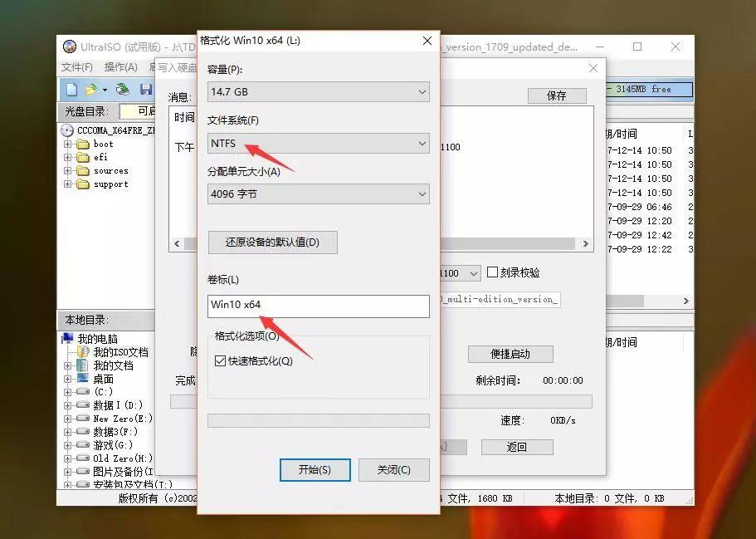Image resolution: width=756 pixels, height=539 pixels.
Task: Click the 数据I (D:) drive icon
Action: point(84,404)
